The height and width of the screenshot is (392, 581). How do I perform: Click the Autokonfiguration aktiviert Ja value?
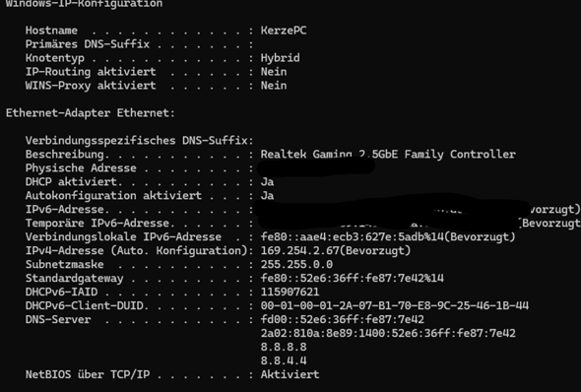pos(267,196)
